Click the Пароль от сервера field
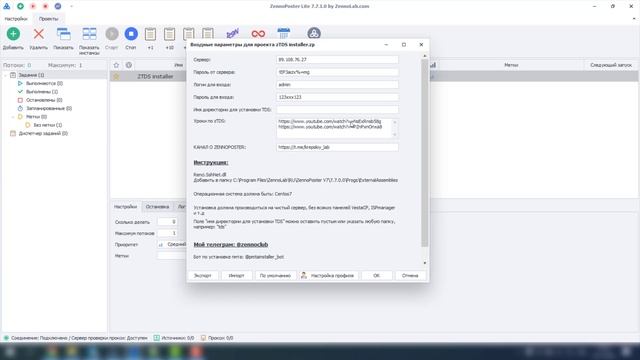This screenshot has height=360, width=640. coord(337,72)
